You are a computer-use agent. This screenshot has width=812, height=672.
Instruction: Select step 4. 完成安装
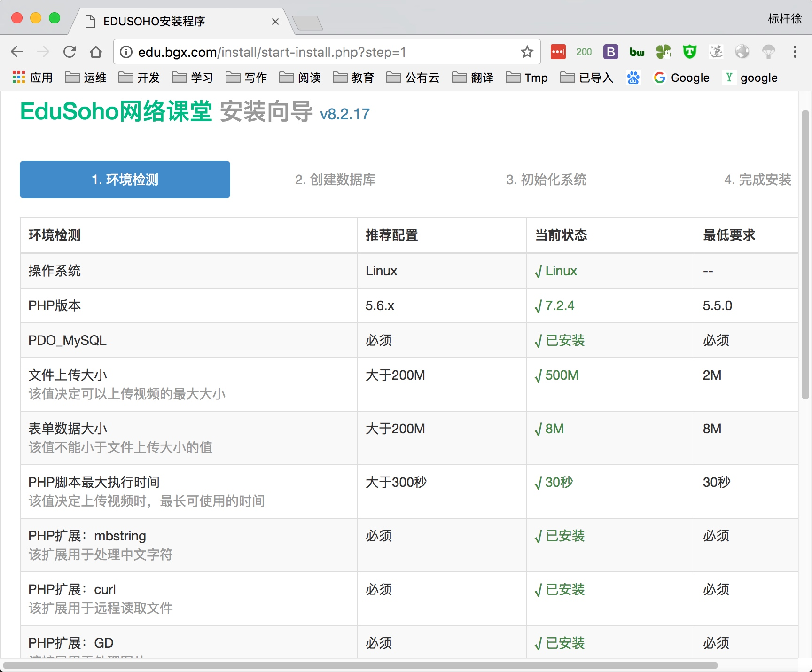pos(757,180)
